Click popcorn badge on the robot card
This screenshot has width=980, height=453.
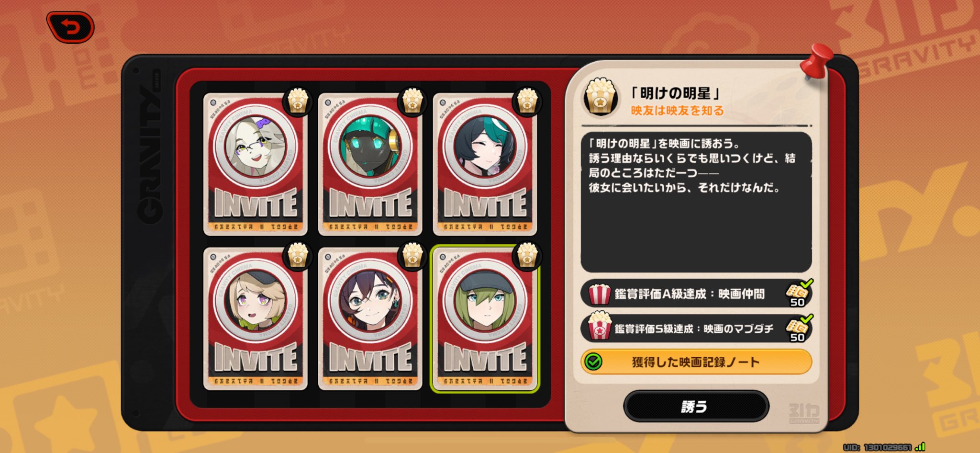[x=412, y=102]
